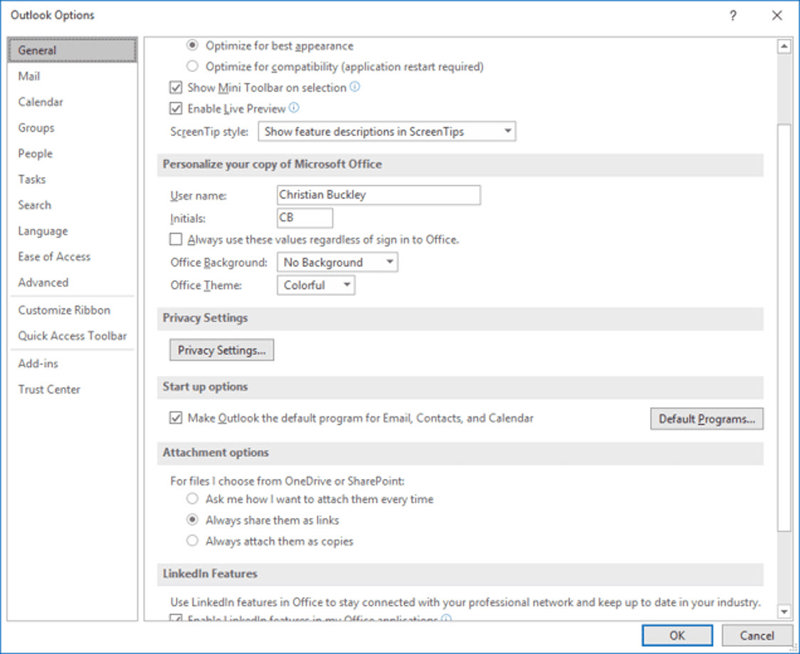Open the ScreenTip style dropdown
Image resolution: width=800 pixels, height=654 pixels.
coord(387,131)
